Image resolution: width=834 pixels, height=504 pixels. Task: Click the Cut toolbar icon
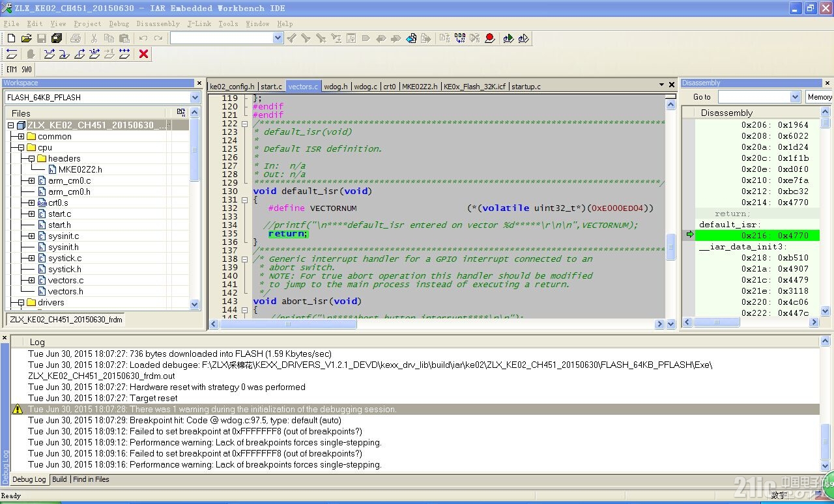[94, 38]
